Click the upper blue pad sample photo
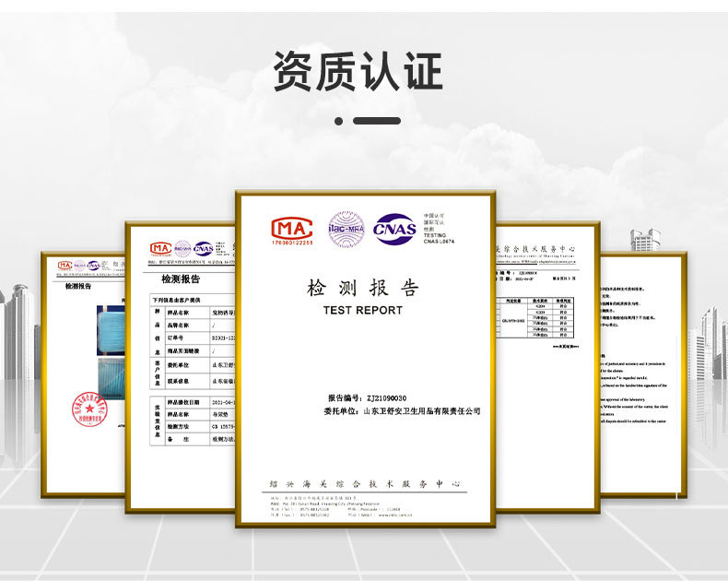 [x=111, y=330]
